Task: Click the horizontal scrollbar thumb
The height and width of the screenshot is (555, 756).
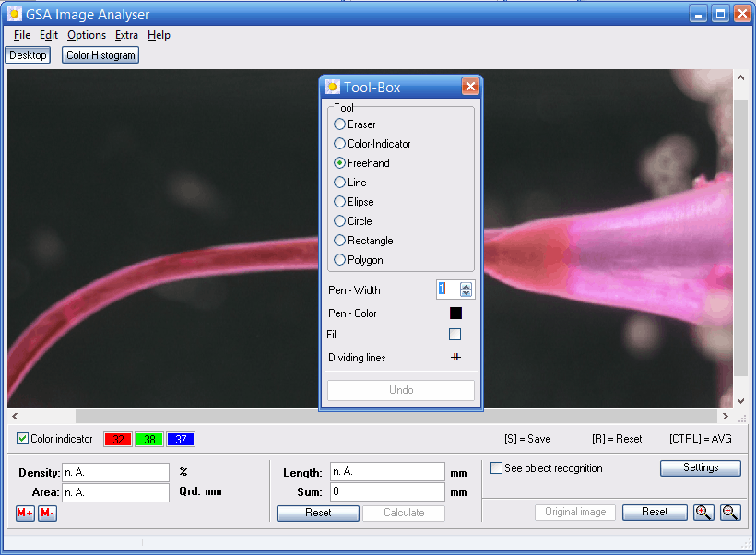Action: 396,416
